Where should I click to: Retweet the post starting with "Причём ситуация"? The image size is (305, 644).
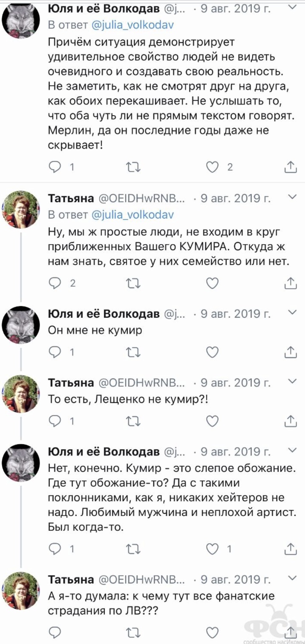[134, 167]
